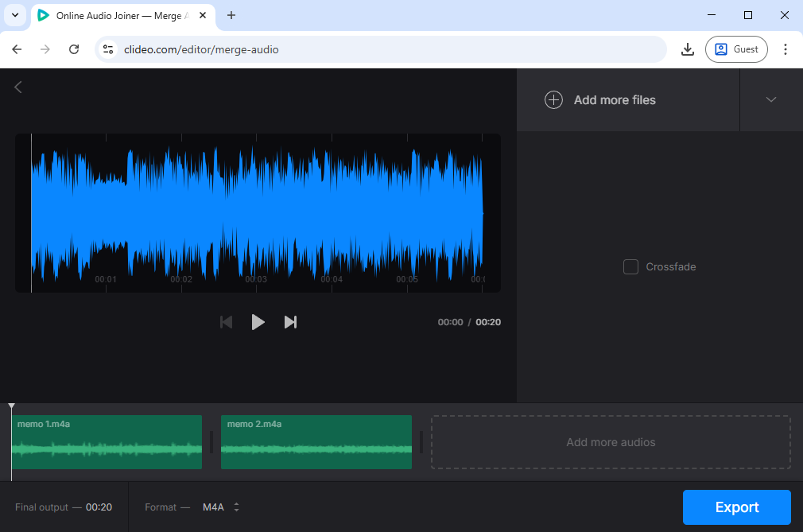Click the back arrow in the editor

(x=18, y=87)
